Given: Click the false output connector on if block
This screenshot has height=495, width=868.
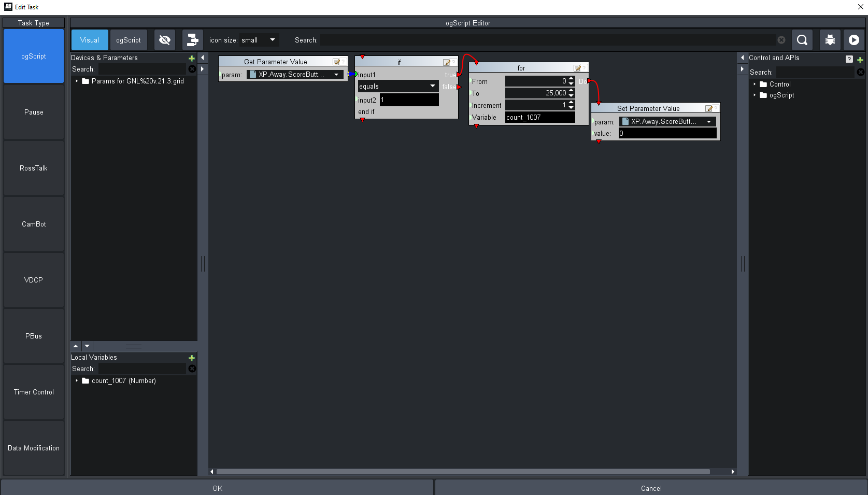Looking at the screenshot, I should (459, 87).
